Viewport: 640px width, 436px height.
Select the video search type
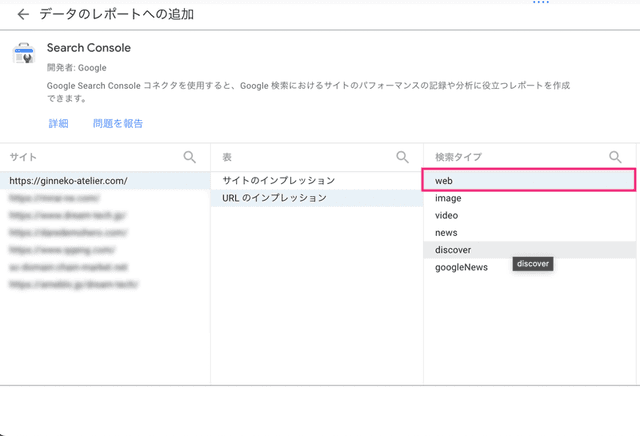click(530, 215)
